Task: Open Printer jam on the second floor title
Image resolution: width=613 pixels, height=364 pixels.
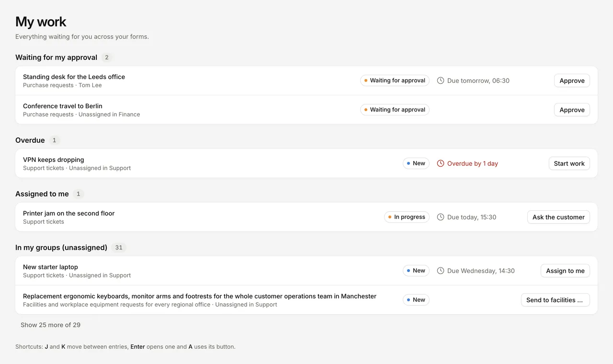Action: [x=69, y=213]
